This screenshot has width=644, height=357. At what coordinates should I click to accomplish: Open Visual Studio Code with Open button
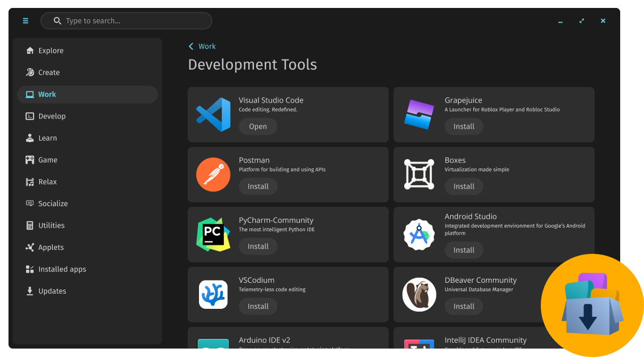pos(258,126)
